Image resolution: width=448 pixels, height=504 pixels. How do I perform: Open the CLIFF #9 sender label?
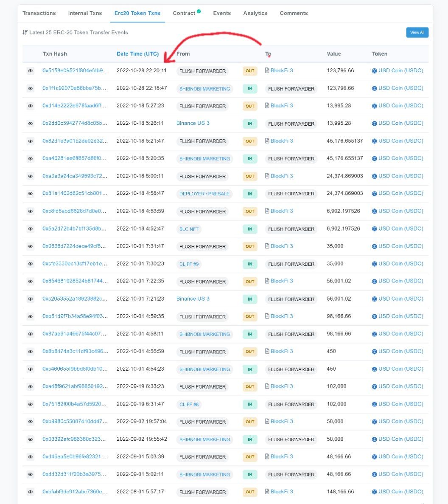point(189,264)
